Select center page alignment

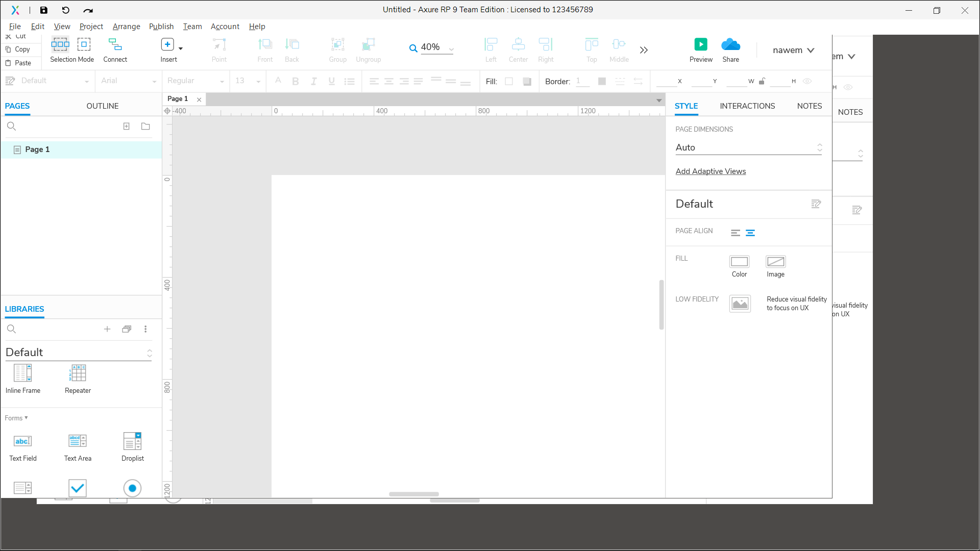click(750, 233)
